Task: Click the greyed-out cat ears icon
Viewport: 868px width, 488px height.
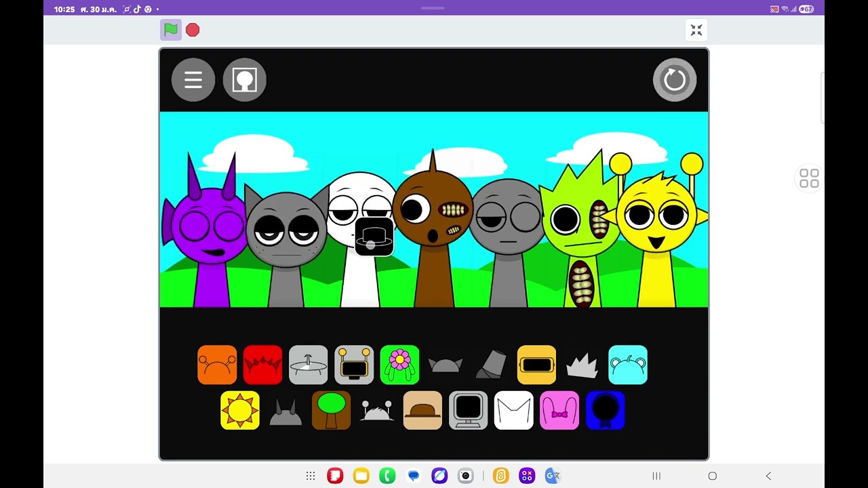Action: [446, 366]
